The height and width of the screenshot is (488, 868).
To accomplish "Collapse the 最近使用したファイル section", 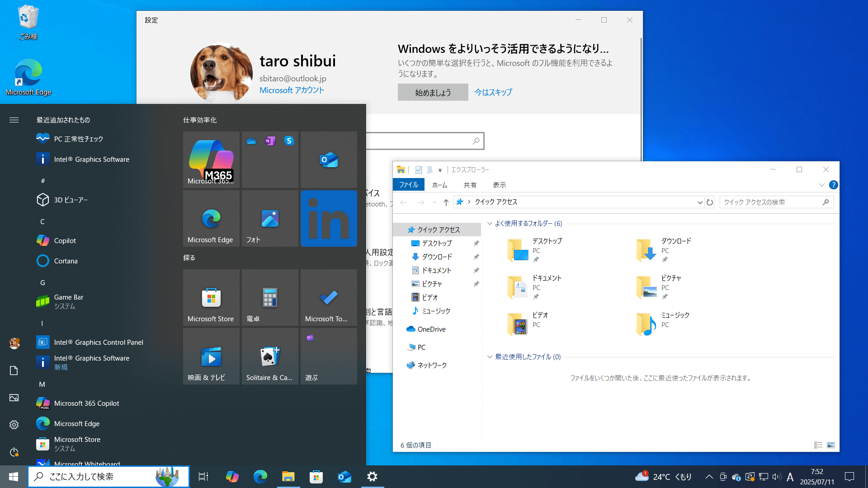I will pyautogui.click(x=490, y=357).
